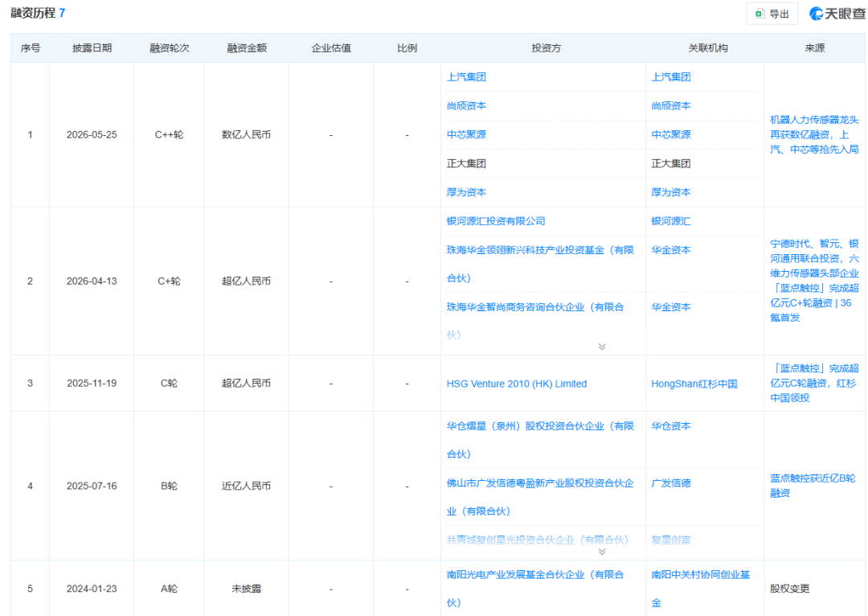Screen dimensions: 868x616
Task: Click date 2026-05-25 cell
Action: click(x=92, y=134)
